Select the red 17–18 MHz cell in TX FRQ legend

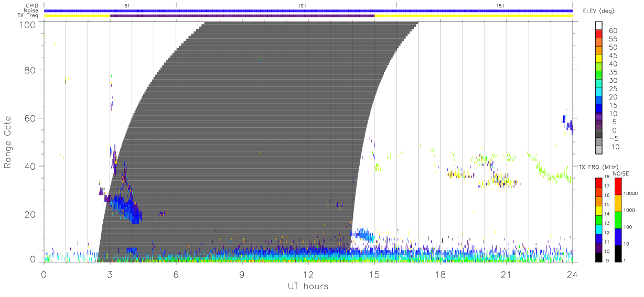pos(599,183)
